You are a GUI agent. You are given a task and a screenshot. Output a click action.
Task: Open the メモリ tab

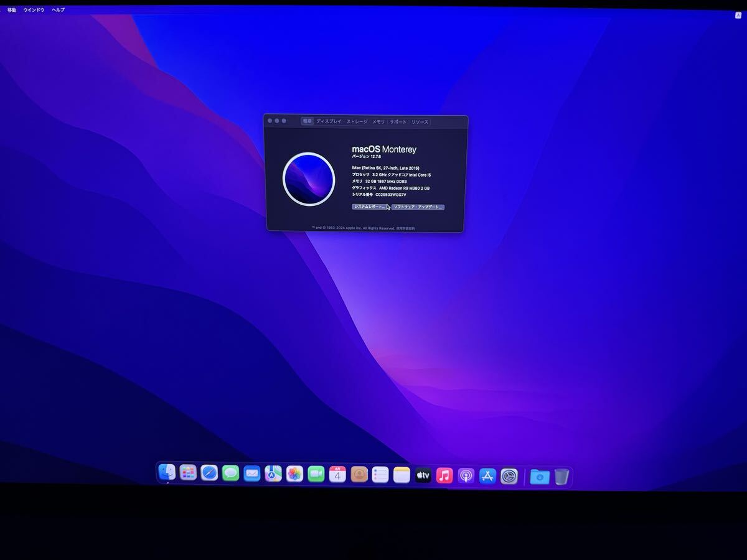(378, 122)
